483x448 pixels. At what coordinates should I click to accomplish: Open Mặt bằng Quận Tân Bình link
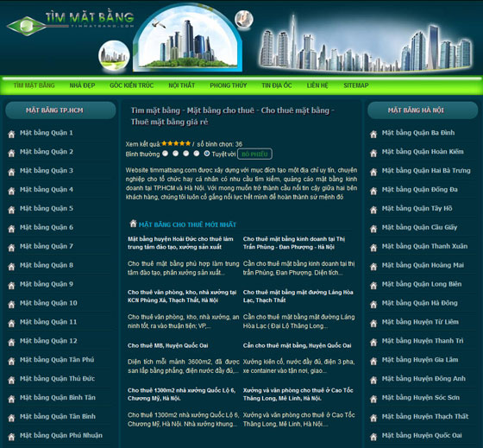click(x=58, y=416)
